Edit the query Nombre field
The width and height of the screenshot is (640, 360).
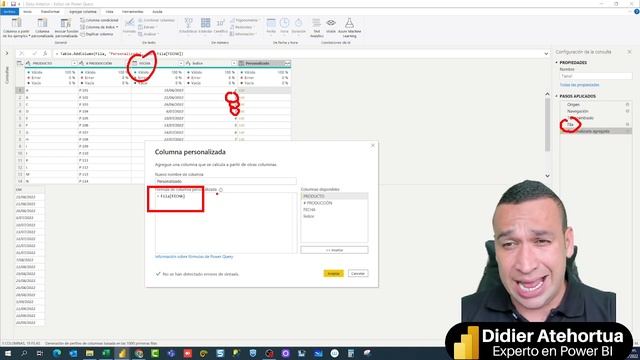(x=596, y=76)
